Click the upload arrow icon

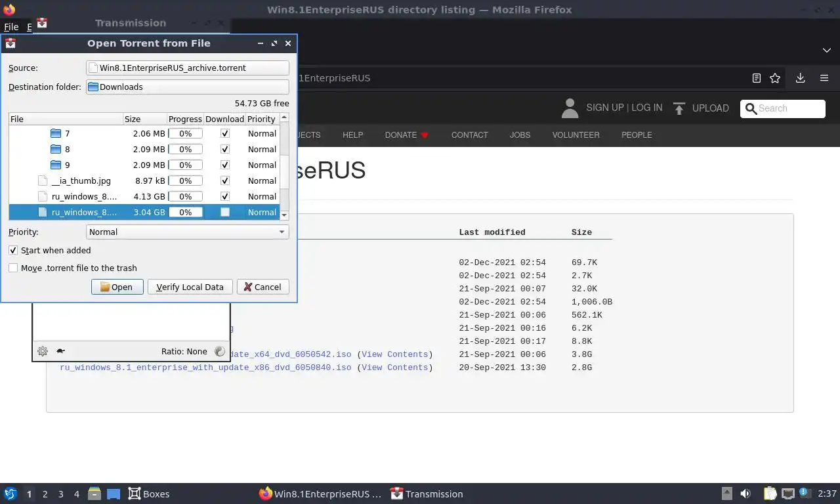point(679,108)
